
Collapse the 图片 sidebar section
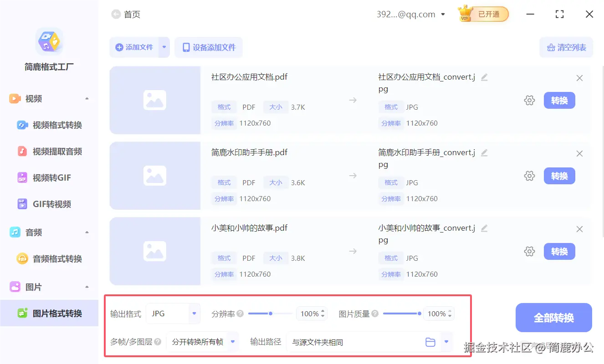tap(87, 287)
